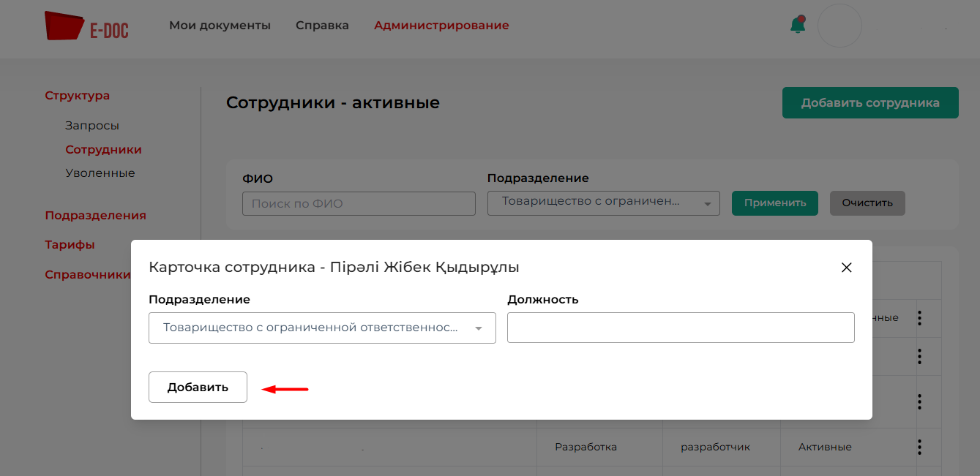
Task: Open the Справка menu item
Action: 322,26
